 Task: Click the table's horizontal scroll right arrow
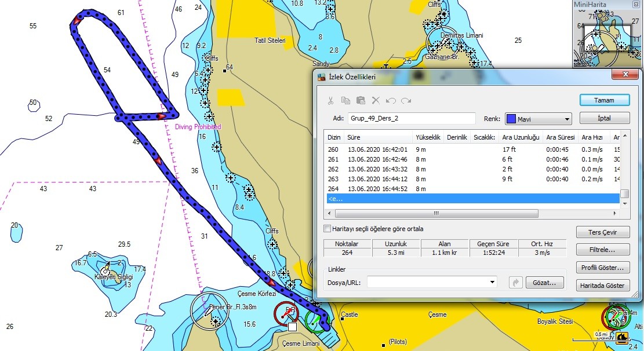pyautogui.click(x=615, y=214)
